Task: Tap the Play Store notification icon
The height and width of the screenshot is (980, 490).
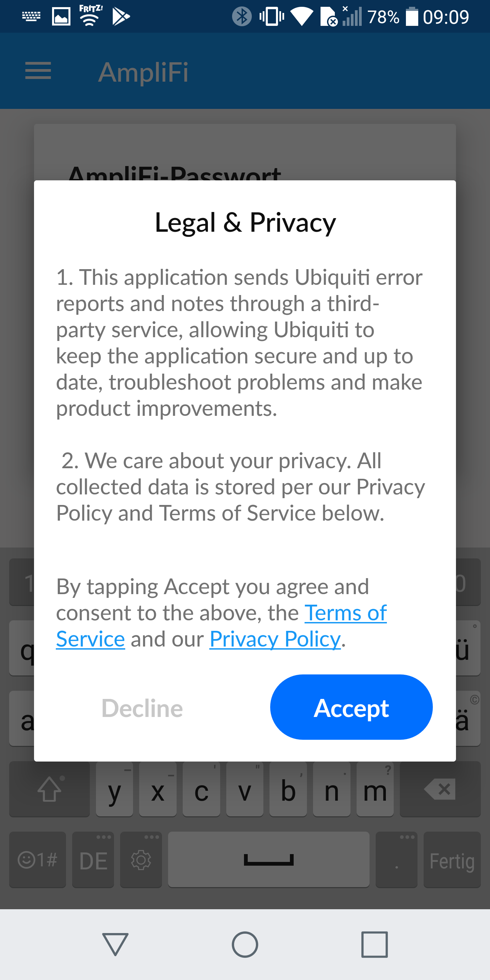Action: point(121,17)
